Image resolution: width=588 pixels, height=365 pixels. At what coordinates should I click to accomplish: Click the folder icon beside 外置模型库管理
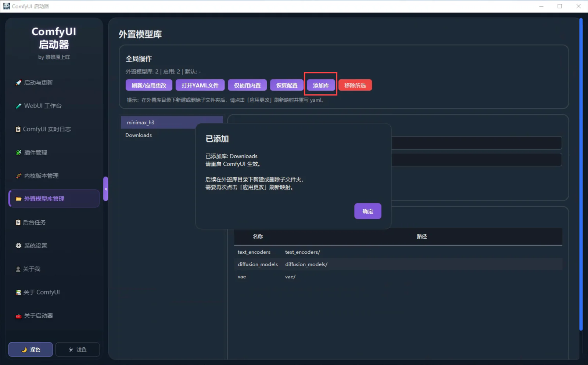point(18,199)
